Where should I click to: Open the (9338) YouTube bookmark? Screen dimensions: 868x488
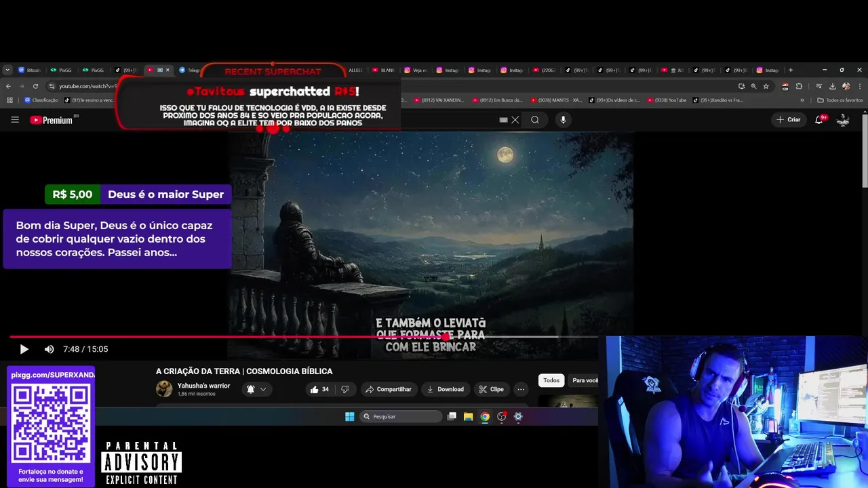click(x=667, y=100)
